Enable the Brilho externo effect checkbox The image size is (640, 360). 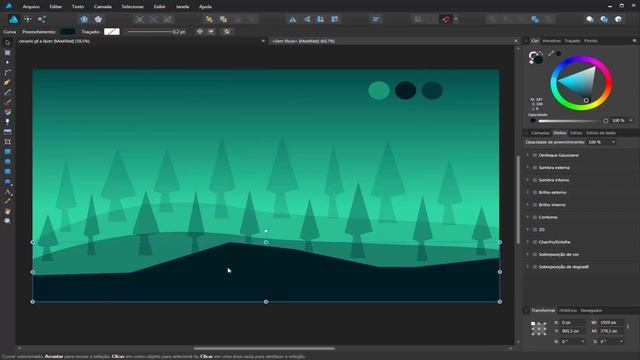535,192
